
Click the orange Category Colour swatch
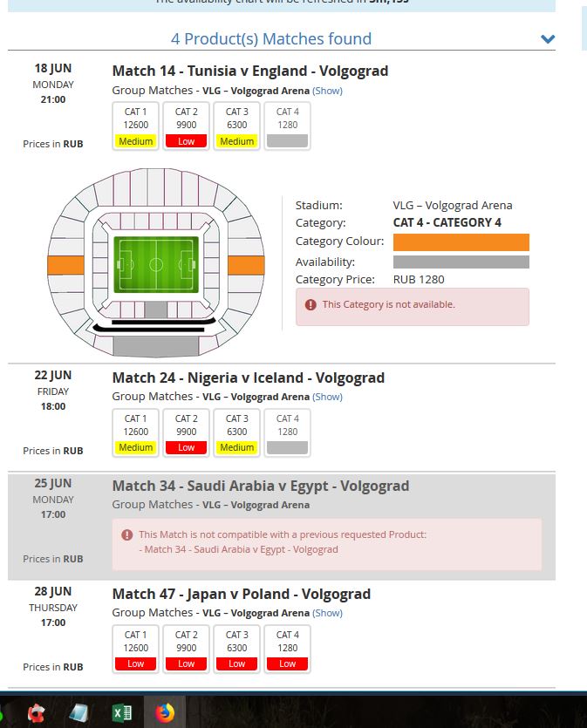461,242
